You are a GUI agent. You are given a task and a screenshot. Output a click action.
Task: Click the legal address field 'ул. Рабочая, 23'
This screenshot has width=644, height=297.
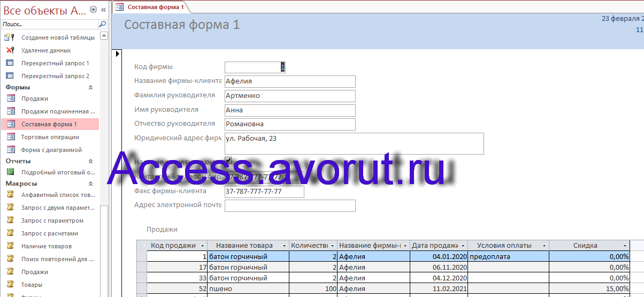coord(354,143)
